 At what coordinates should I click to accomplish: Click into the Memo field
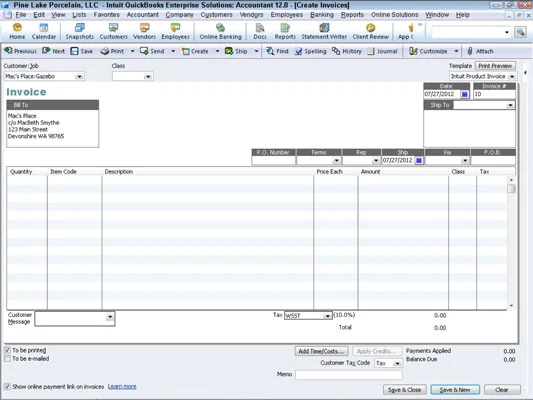(x=349, y=375)
